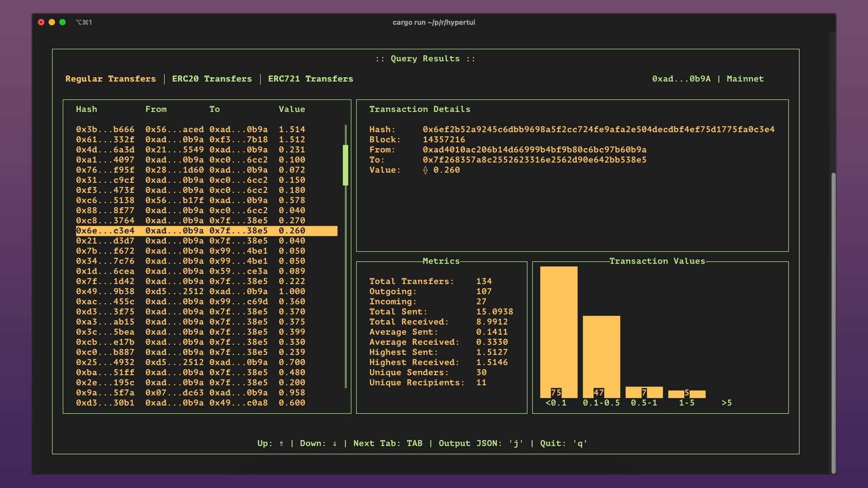This screenshot has height=488, width=868.
Task: Switch to the Regular Transfers tab
Action: tap(110, 79)
